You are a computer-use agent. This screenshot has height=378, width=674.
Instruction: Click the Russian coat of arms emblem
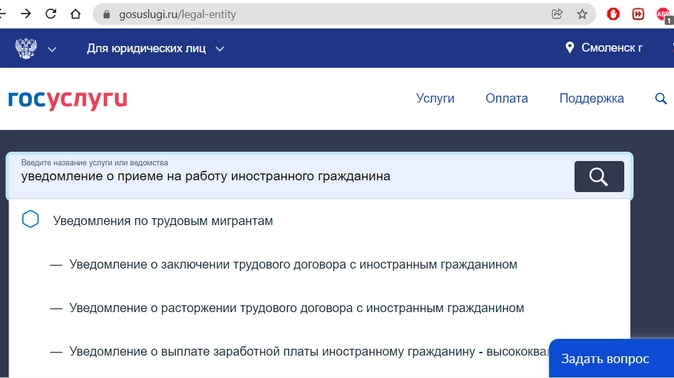pos(26,48)
